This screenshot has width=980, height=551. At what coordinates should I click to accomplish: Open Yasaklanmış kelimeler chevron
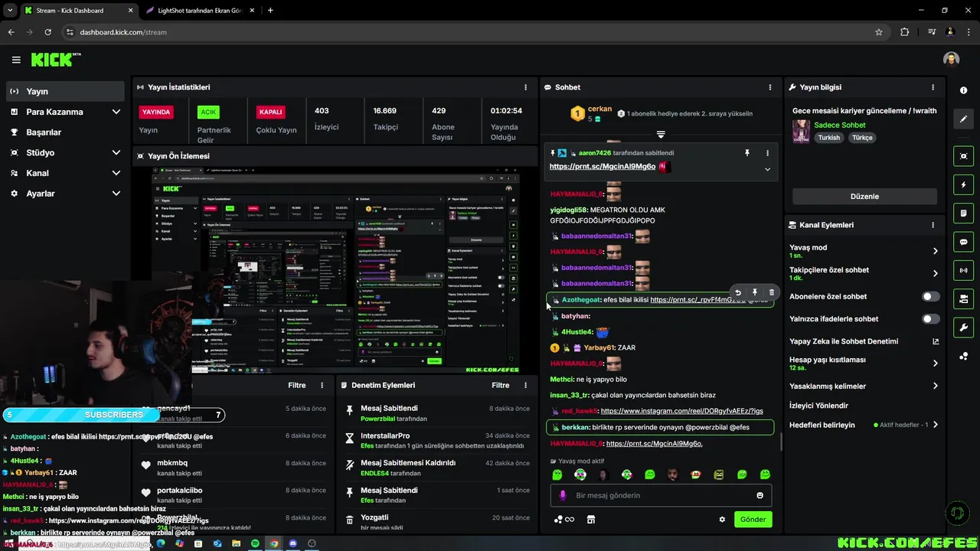(x=935, y=386)
